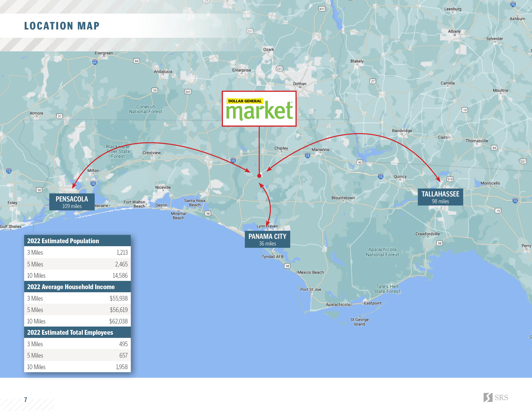Click the Mexico Beach label

pos(311,272)
